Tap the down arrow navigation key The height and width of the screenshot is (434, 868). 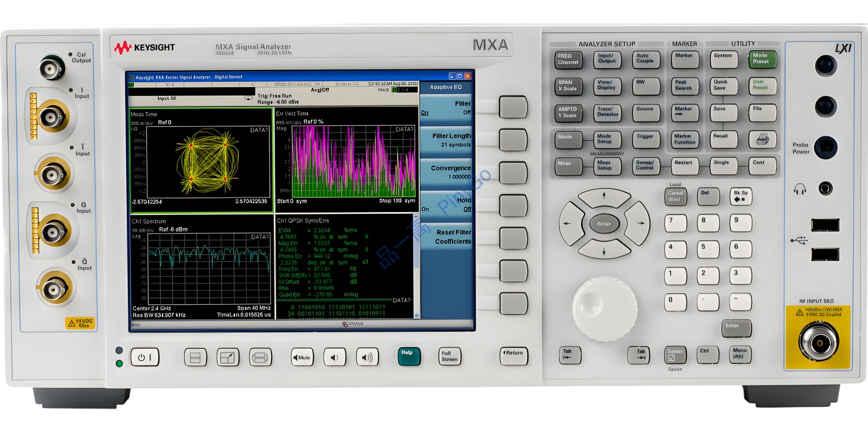click(x=604, y=250)
